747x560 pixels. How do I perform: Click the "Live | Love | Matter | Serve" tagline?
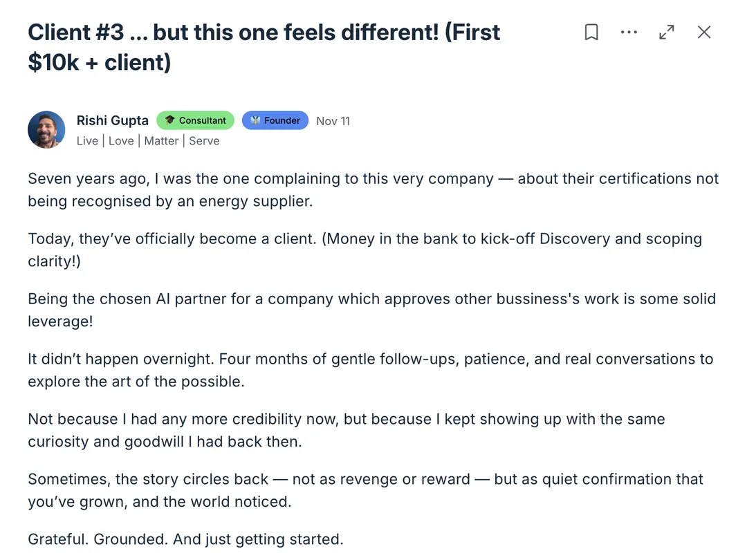click(147, 141)
